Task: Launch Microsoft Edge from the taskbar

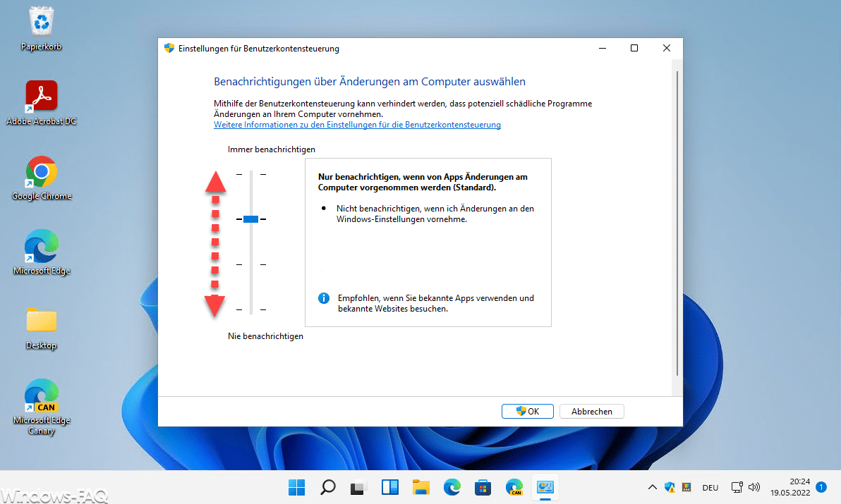Action: 452,487
